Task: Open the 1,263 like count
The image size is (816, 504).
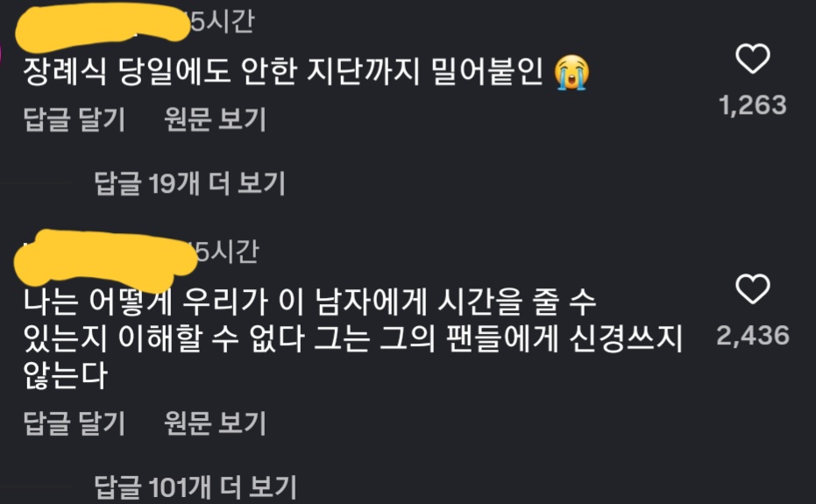Action: point(753,105)
